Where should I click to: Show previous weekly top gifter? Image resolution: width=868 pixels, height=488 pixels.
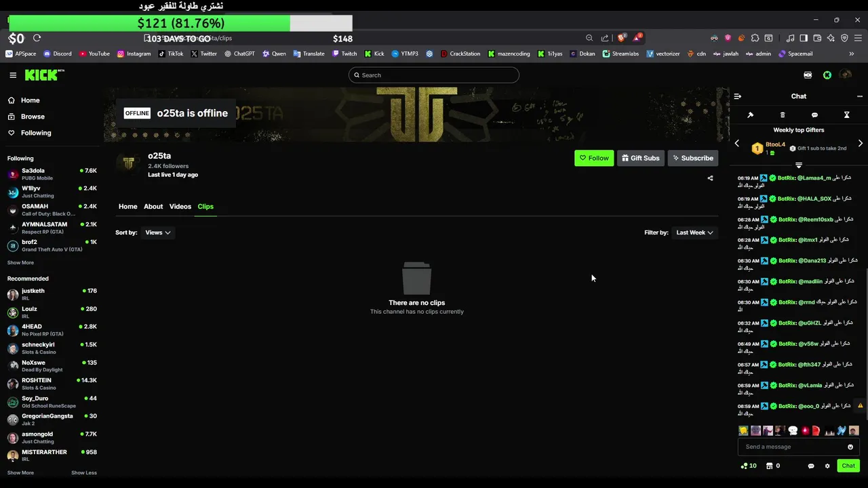pos(737,144)
